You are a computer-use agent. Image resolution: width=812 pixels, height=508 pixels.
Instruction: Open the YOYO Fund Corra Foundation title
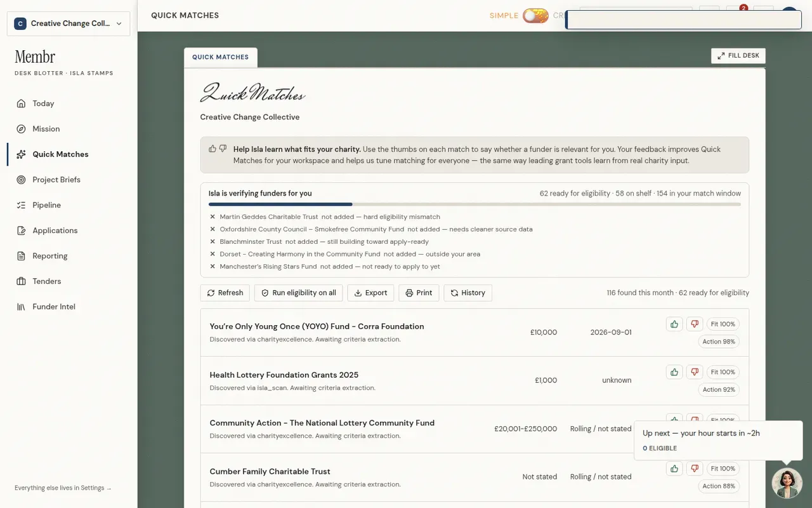(x=317, y=326)
